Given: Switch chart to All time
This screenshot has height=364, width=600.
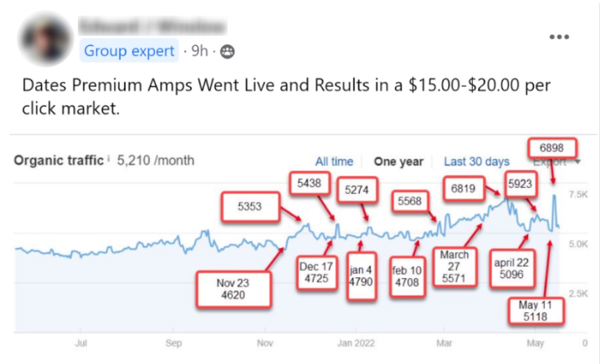Looking at the screenshot, I should (334, 162).
